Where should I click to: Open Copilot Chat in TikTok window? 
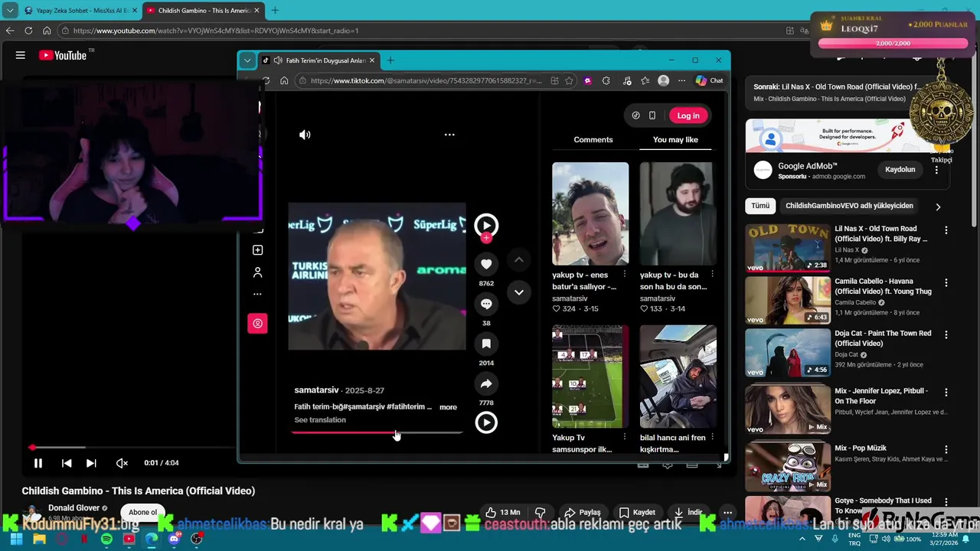(709, 80)
